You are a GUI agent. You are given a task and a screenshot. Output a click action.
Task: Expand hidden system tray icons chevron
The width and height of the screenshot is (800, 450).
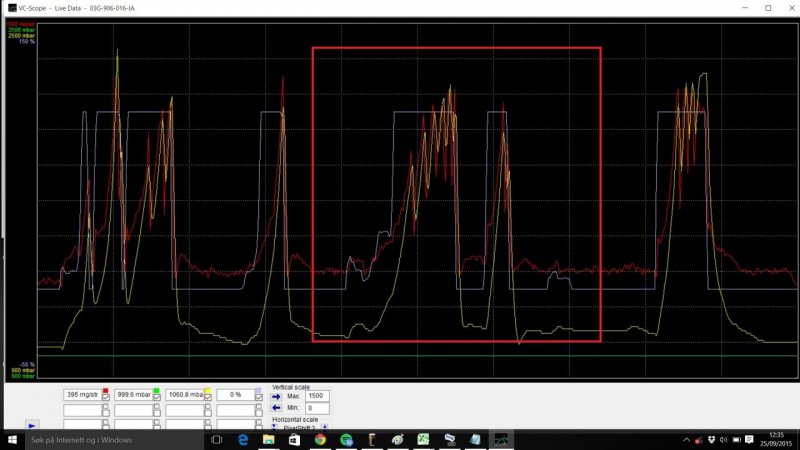coord(686,439)
